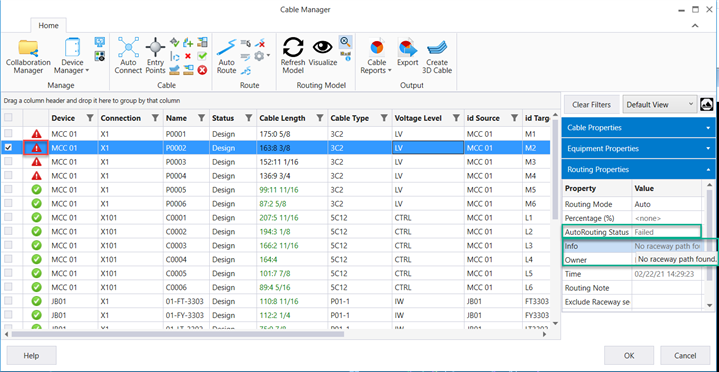Viewport: 719px width, 372px height.
Task: Open the Device column filter
Action: [x=90, y=118]
